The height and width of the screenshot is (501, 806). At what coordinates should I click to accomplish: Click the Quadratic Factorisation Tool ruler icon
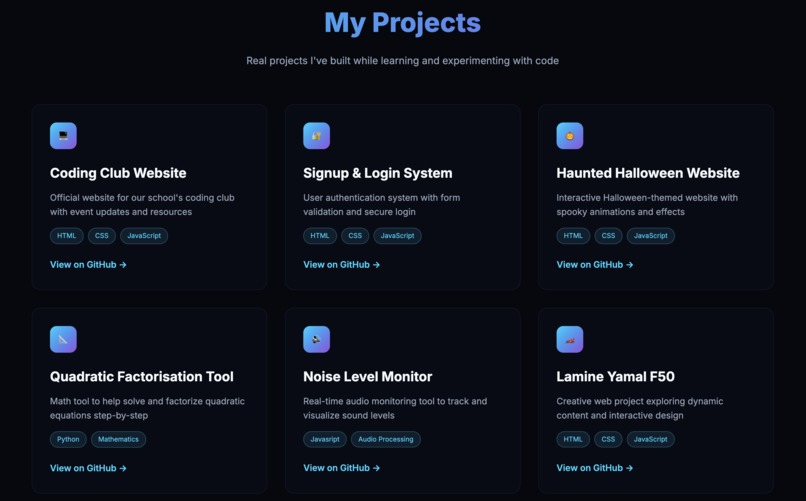point(63,339)
